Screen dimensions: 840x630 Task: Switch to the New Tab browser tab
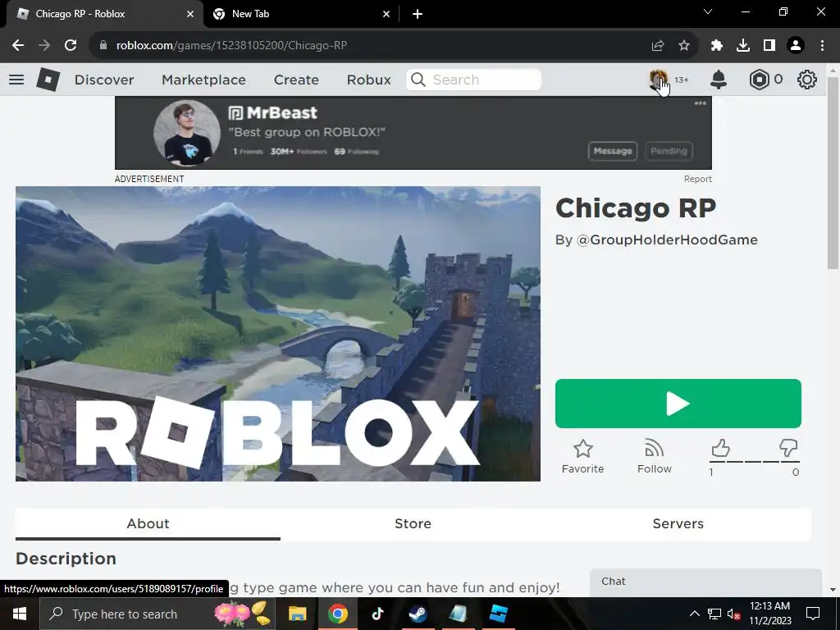click(301, 14)
